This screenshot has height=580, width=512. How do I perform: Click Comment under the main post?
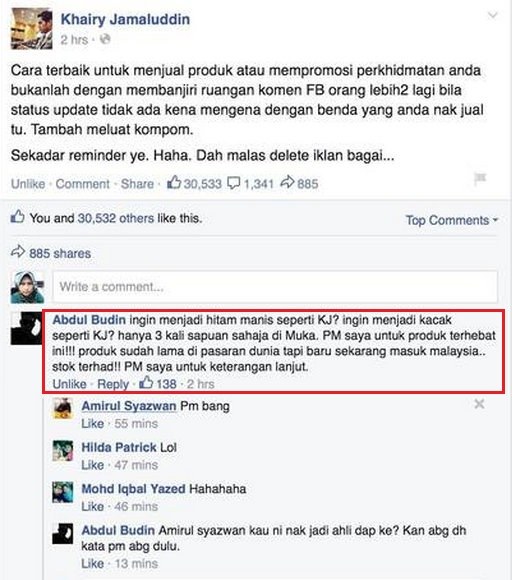coord(83,184)
